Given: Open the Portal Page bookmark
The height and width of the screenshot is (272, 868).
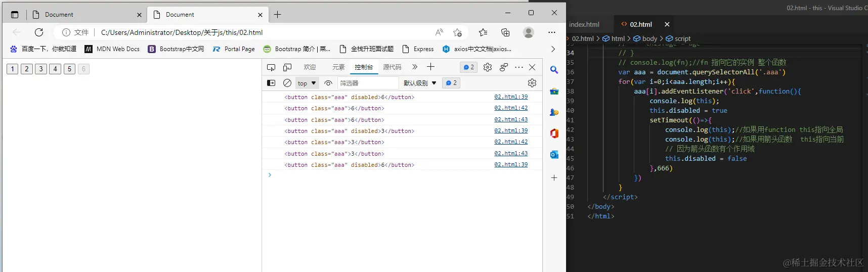Looking at the screenshot, I should [234, 49].
